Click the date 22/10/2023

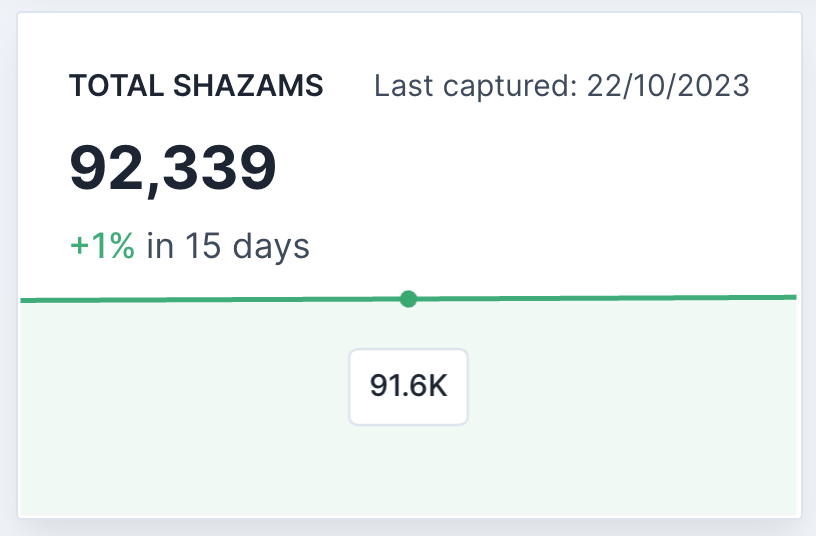[x=668, y=86]
